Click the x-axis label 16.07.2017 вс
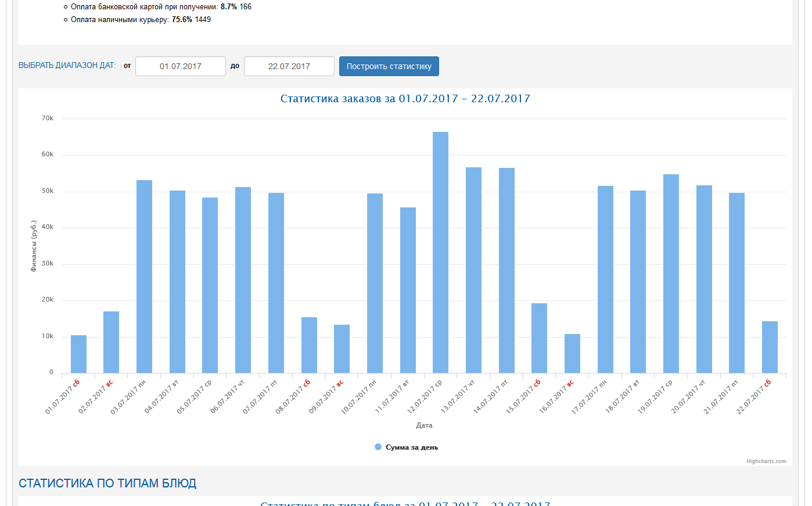The width and height of the screenshot is (812, 506). point(556,397)
